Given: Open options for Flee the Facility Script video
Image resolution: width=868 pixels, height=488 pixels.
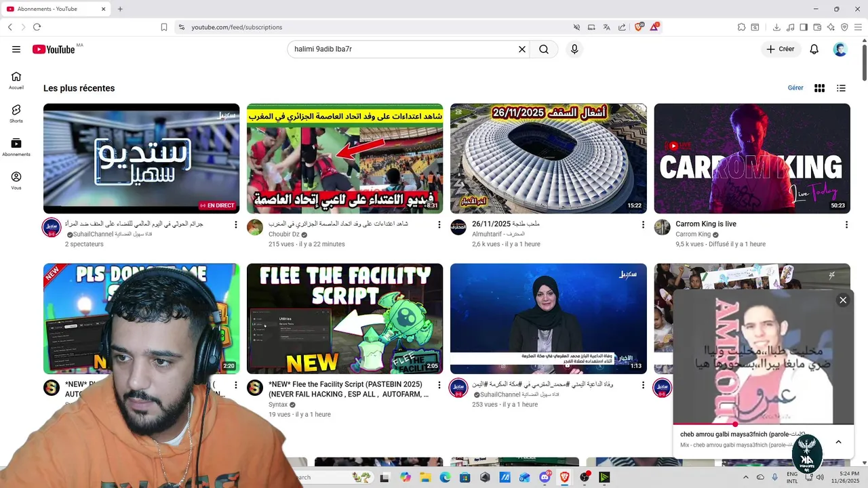Looking at the screenshot, I should tap(439, 385).
